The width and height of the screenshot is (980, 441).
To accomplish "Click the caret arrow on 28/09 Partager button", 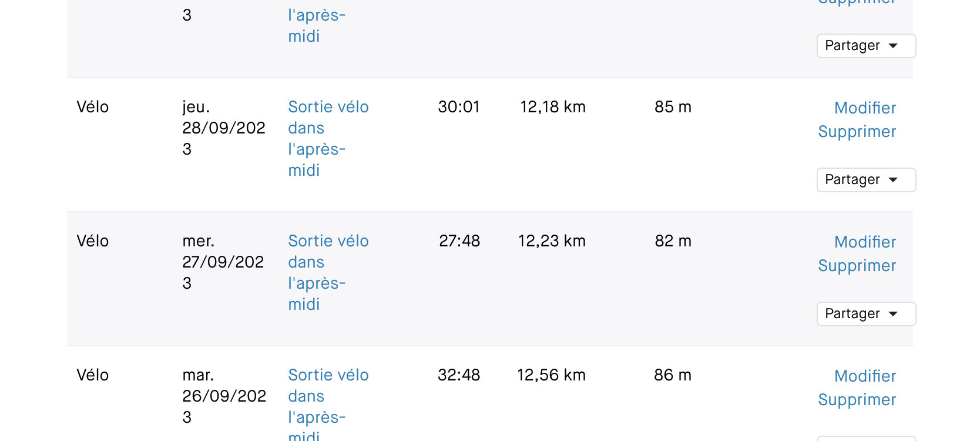I will coord(893,180).
